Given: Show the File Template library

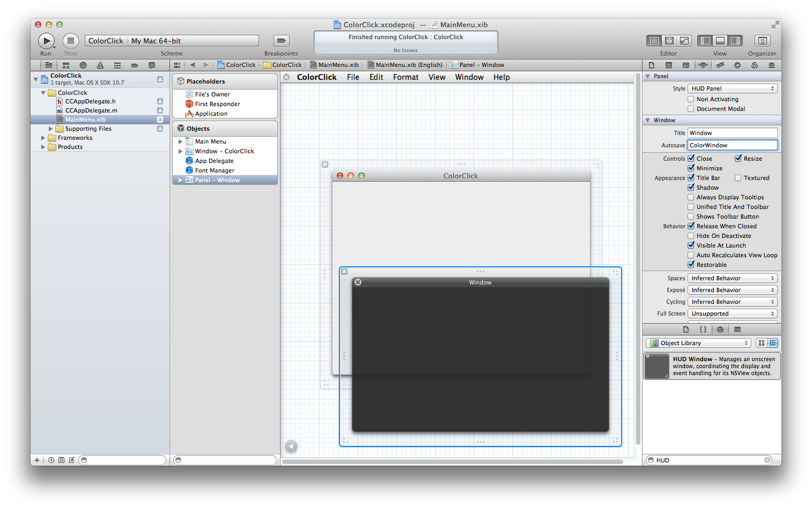Looking at the screenshot, I should pyautogui.click(x=686, y=330).
